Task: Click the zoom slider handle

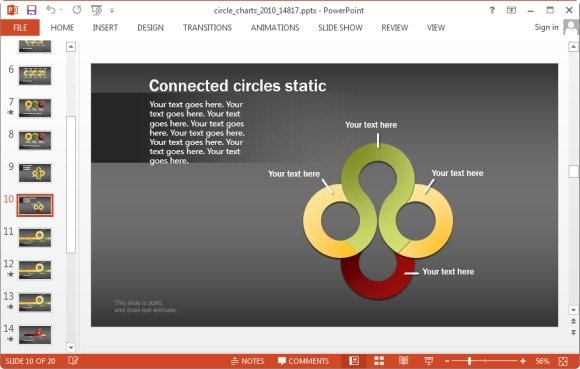Action: [469, 361]
